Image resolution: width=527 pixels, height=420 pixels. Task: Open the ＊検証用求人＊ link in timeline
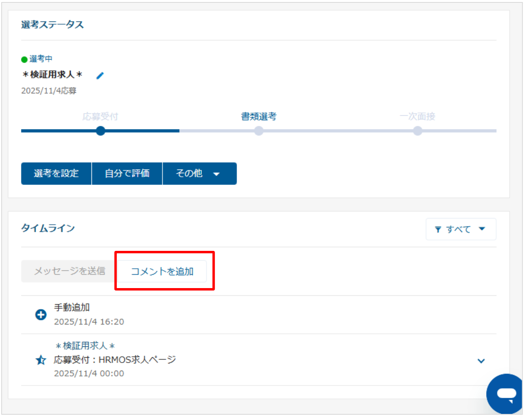85,346
